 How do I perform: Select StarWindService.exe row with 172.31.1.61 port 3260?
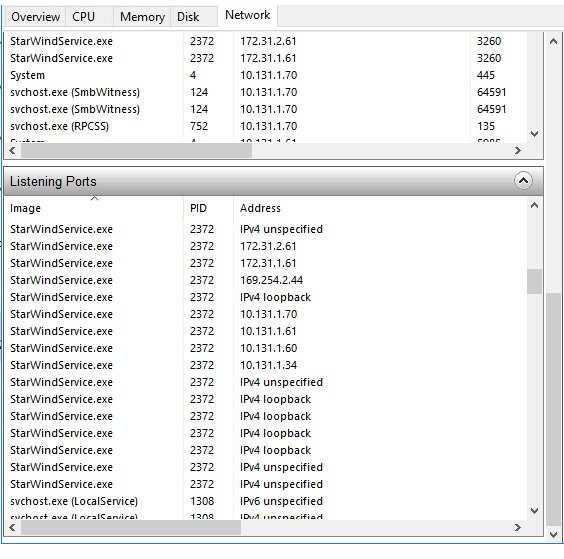click(x=265, y=58)
